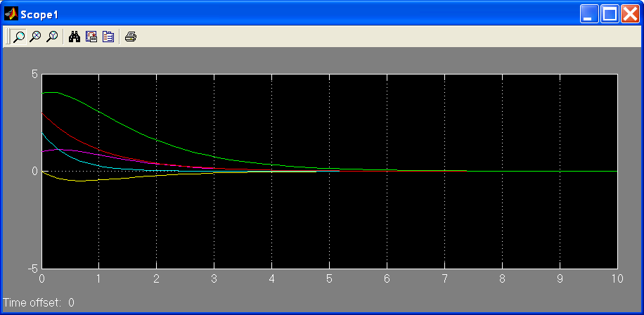Screen dimensions: 644x315
Task: Save current axes settings icon
Action: click(91, 37)
